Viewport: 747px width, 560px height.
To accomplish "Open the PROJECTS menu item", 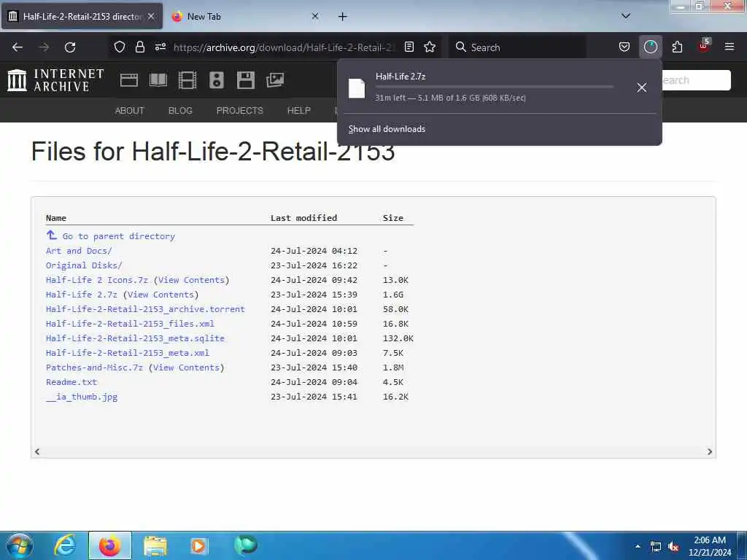I will point(239,111).
